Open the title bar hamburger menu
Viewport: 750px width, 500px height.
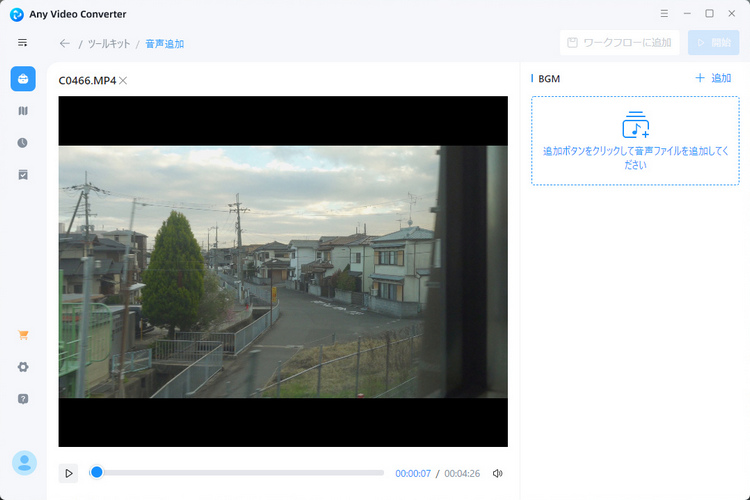click(664, 13)
